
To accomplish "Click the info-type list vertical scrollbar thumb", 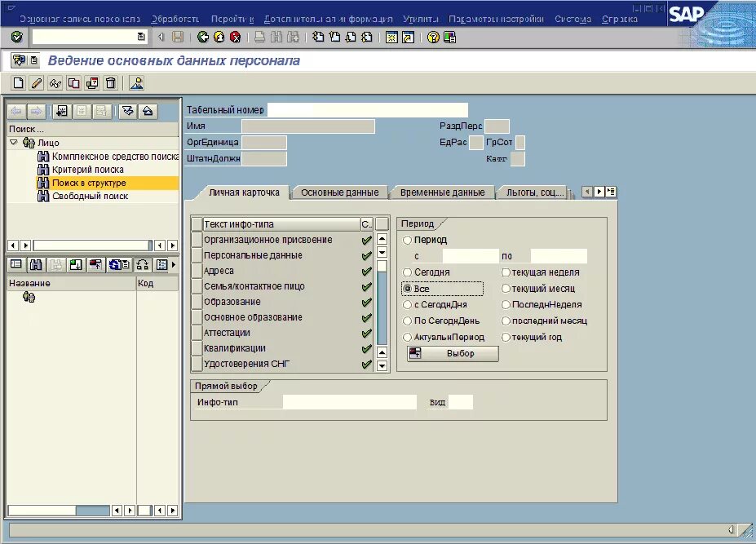I will 382,267.
